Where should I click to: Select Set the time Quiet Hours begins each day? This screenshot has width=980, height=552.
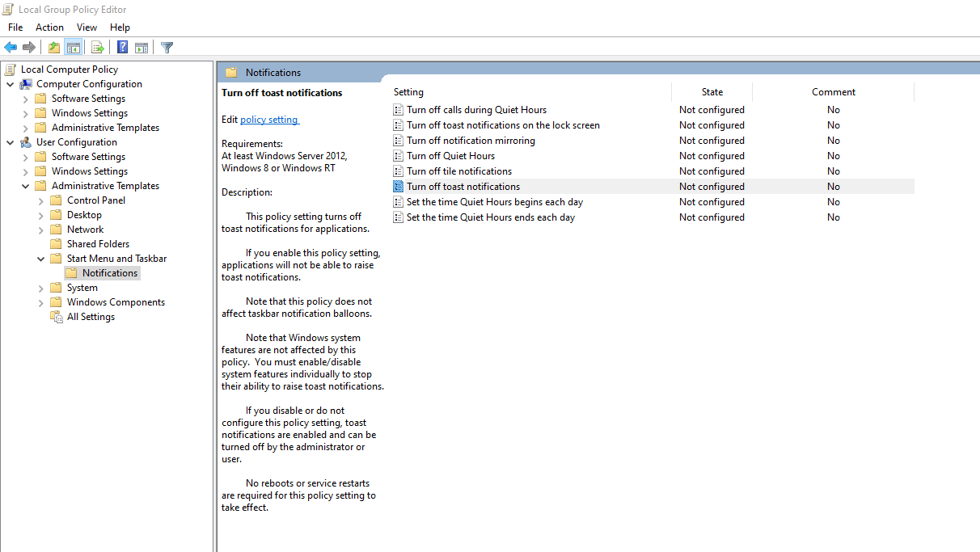point(495,202)
